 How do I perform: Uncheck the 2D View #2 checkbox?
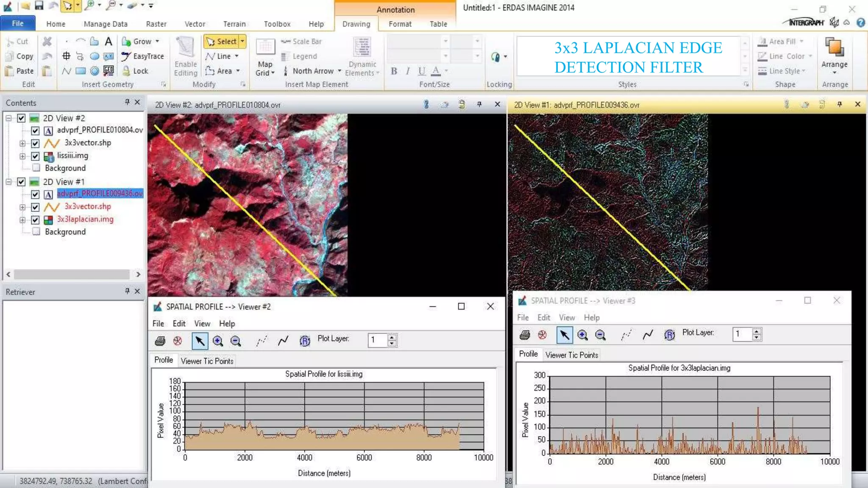[21, 118]
